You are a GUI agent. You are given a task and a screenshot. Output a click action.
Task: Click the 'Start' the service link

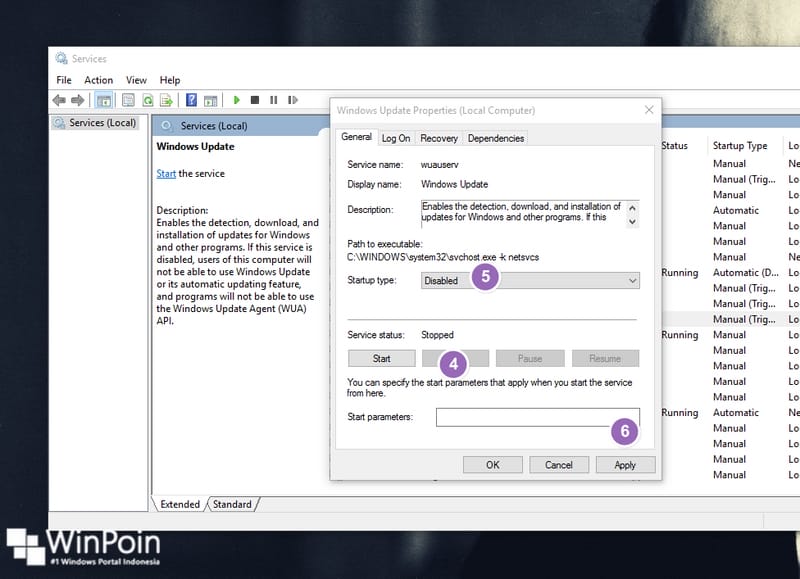click(166, 174)
